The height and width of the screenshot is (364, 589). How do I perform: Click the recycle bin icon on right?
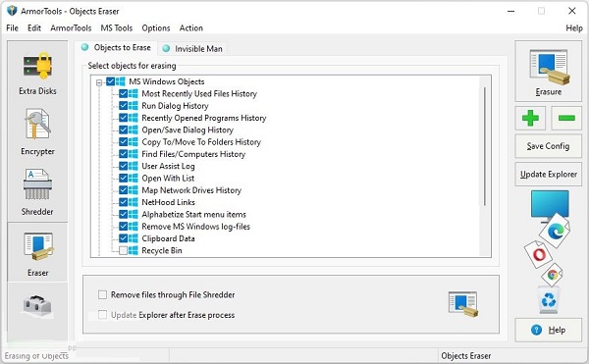pos(549,299)
